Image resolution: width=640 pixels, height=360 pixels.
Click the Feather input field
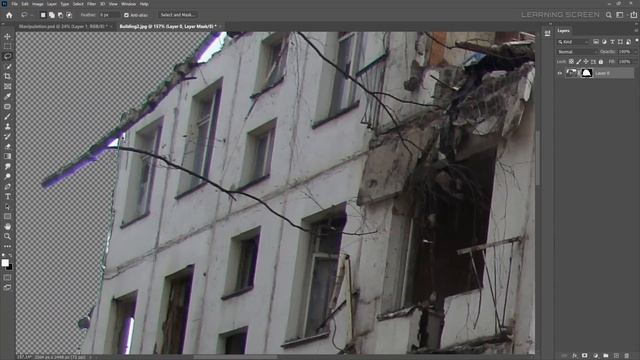[109, 15]
